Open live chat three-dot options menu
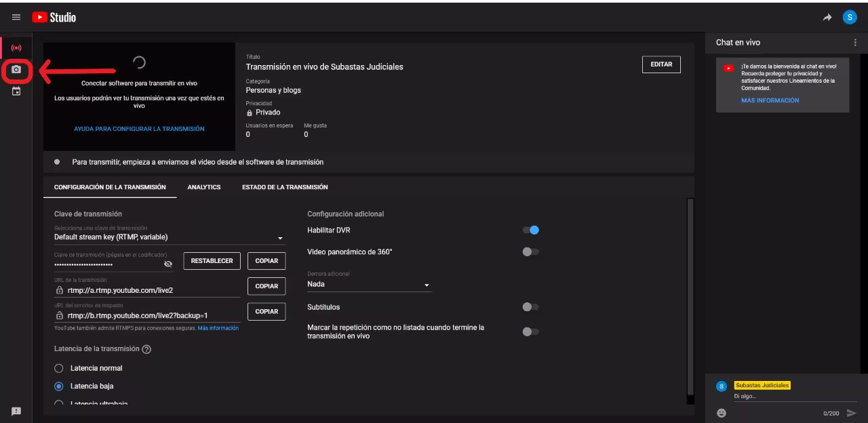 854,43
